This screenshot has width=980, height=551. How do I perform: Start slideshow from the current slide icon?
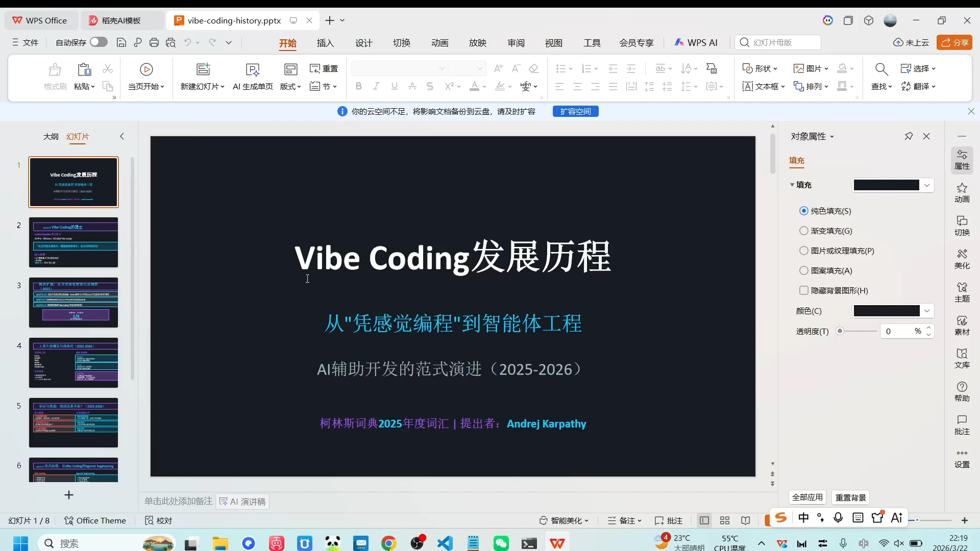(146, 69)
